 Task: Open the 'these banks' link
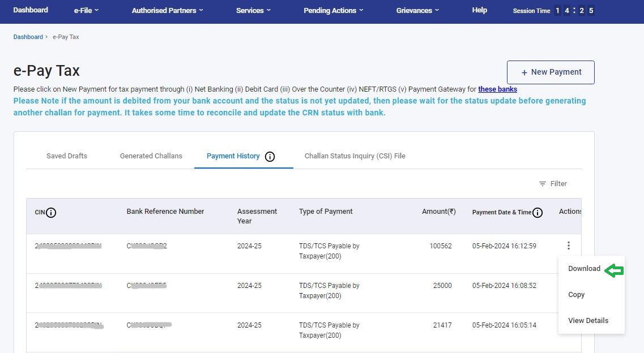[497, 89]
